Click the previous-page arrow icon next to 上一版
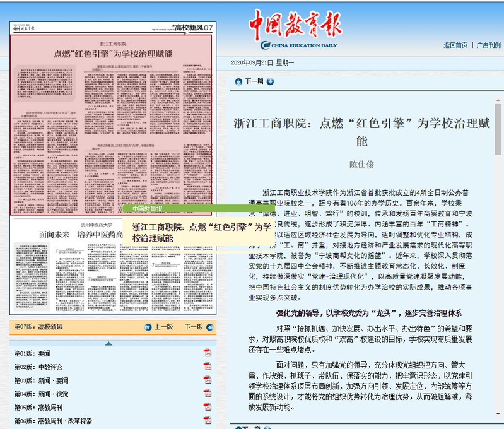 coord(148,327)
